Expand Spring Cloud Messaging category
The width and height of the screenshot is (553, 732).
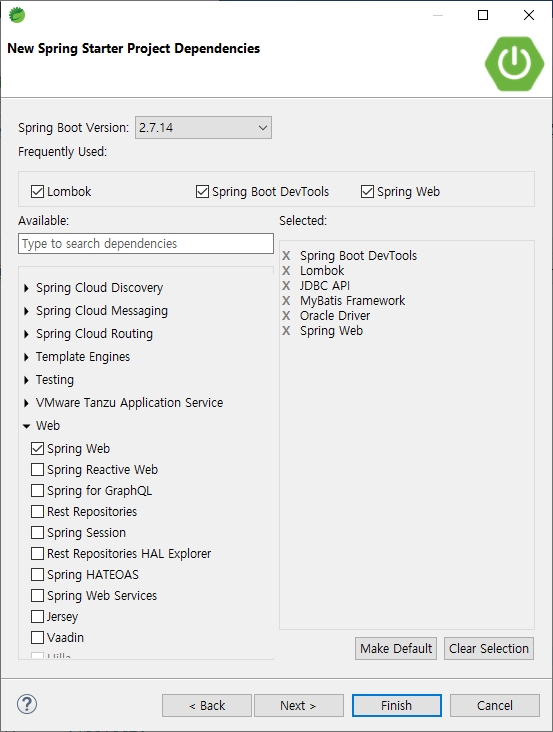pyautogui.click(x=26, y=311)
